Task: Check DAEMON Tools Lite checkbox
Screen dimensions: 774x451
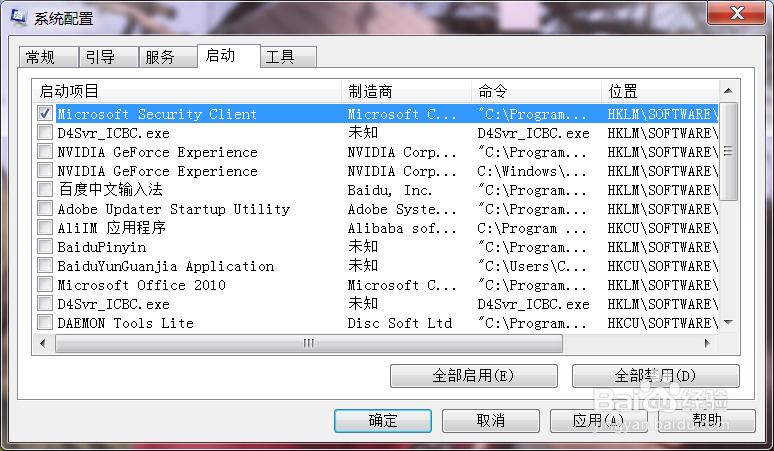Action: [x=45, y=323]
